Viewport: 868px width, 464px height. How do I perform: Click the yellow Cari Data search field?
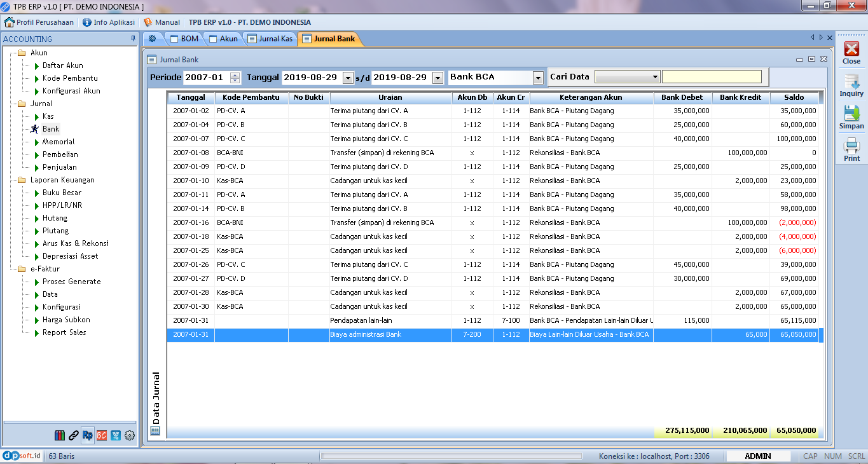(x=712, y=77)
